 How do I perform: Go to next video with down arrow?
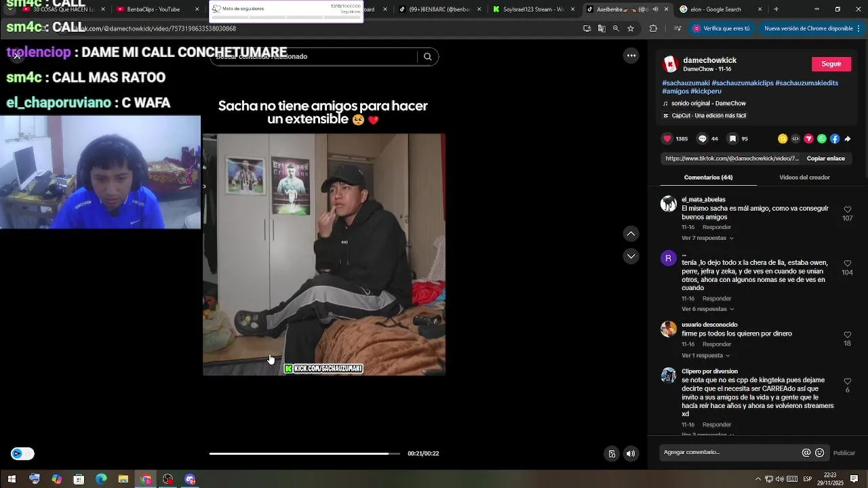[x=631, y=256]
